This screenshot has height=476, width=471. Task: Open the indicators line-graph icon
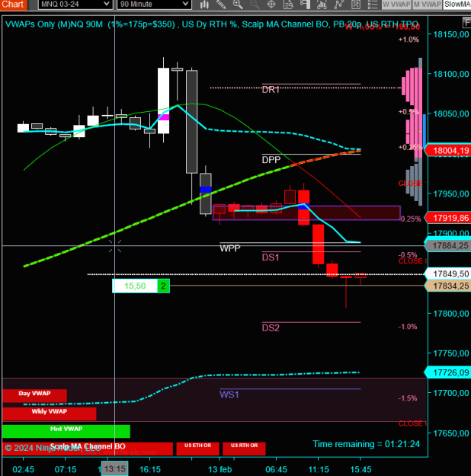(x=338, y=5)
